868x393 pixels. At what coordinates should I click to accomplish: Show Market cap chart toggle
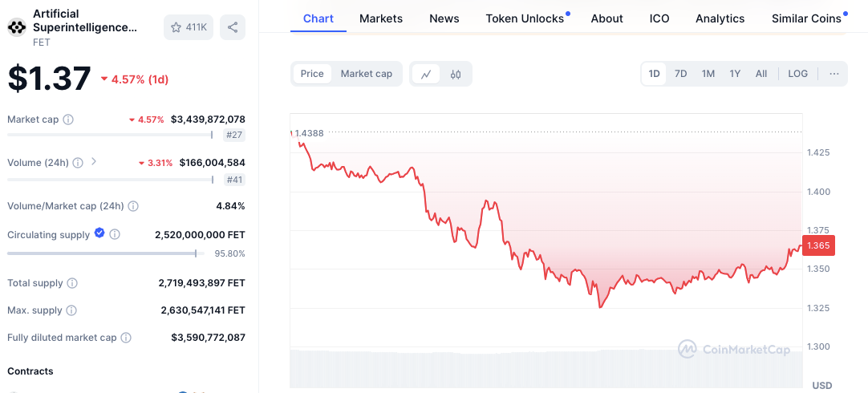[367, 74]
